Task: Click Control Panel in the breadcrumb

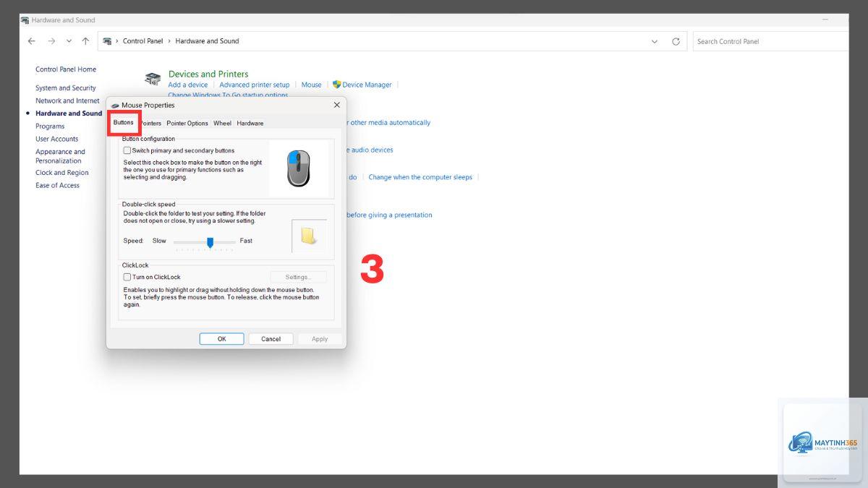Action: 143,41
